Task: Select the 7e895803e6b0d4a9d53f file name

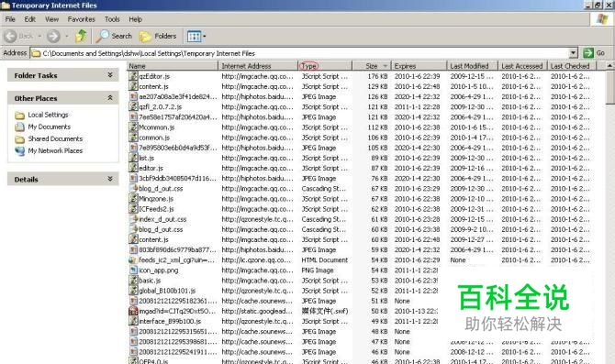Action: 178,148
